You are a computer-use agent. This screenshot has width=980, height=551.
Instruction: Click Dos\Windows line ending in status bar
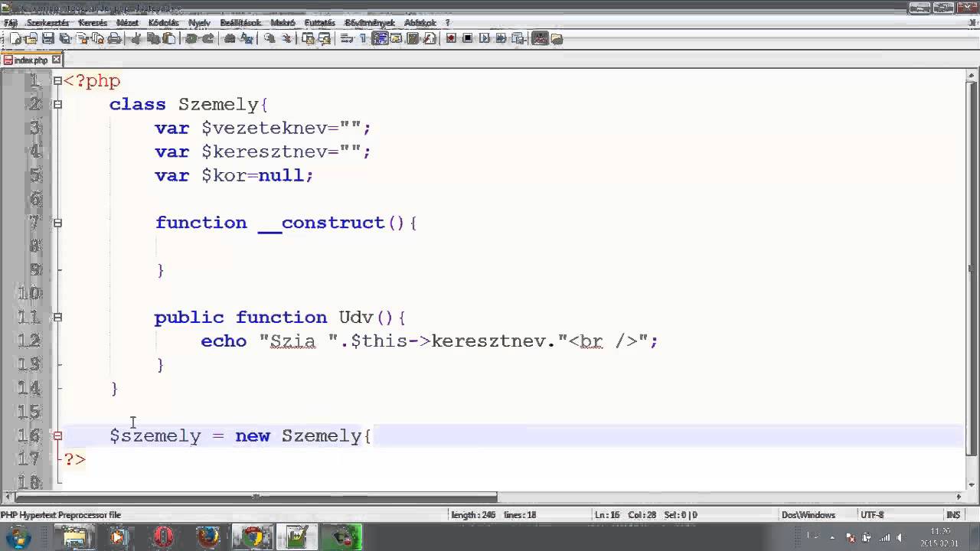point(808,515)
